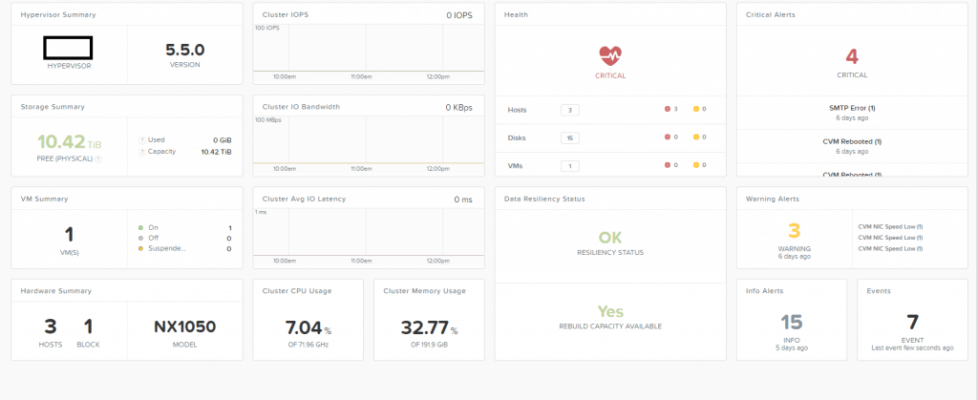
Task: Click the 0 KBps bandwidth reading
Action: (458, 107)
